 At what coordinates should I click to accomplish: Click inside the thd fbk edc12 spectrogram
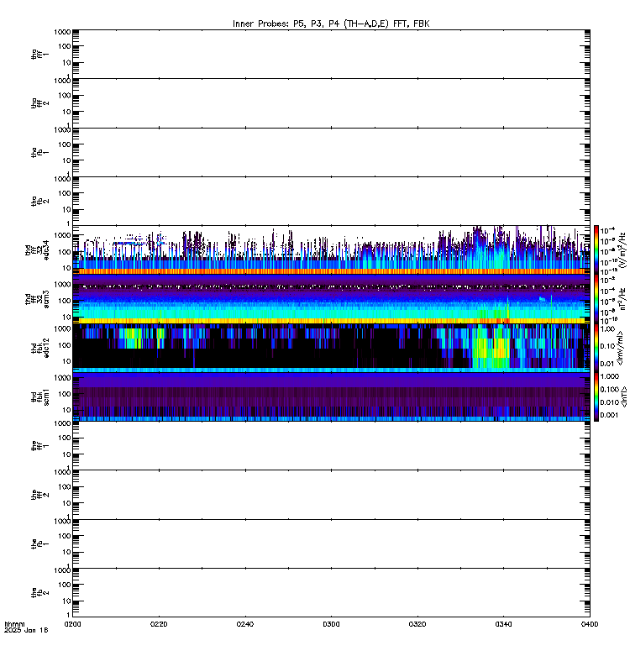coord(331,348)
